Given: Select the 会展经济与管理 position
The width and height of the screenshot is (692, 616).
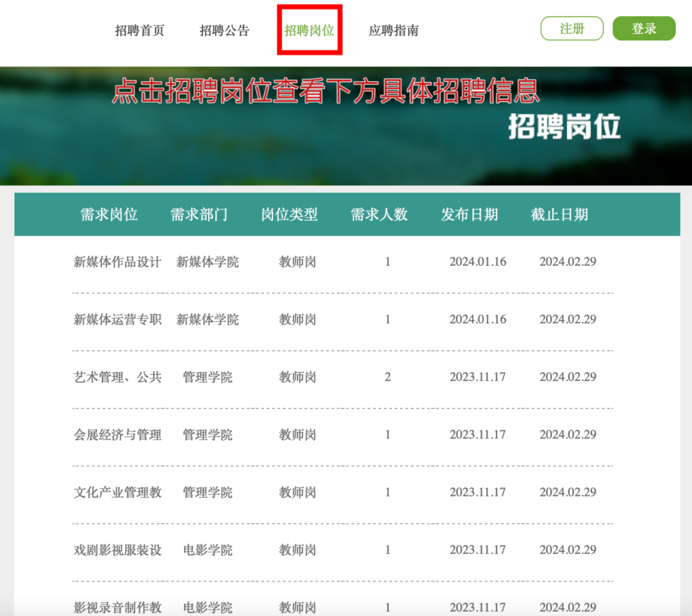Looking at the screenshot, I should 117,435.
